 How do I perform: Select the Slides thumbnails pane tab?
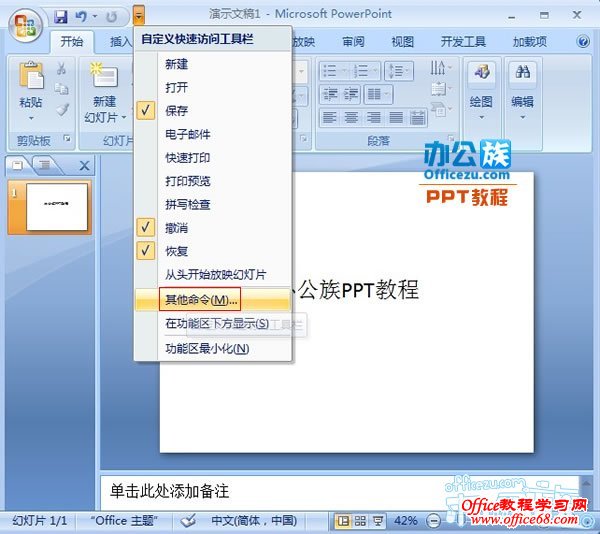(x=18, y=165)
